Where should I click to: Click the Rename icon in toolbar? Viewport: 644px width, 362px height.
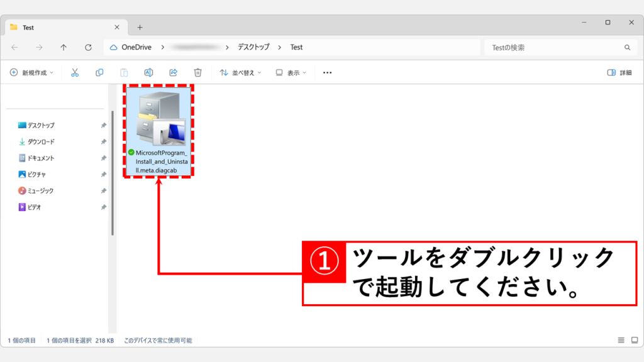(x=148, y=73)
